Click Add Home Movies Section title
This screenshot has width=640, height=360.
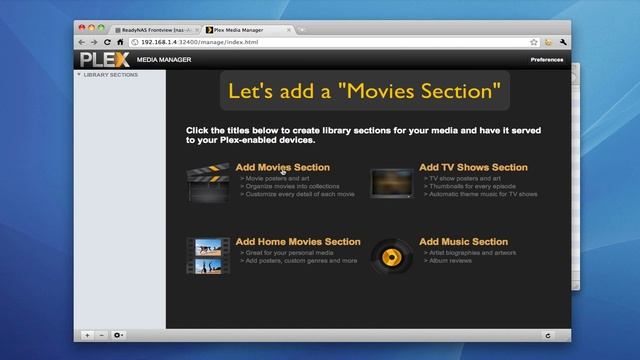click(298, 242)
